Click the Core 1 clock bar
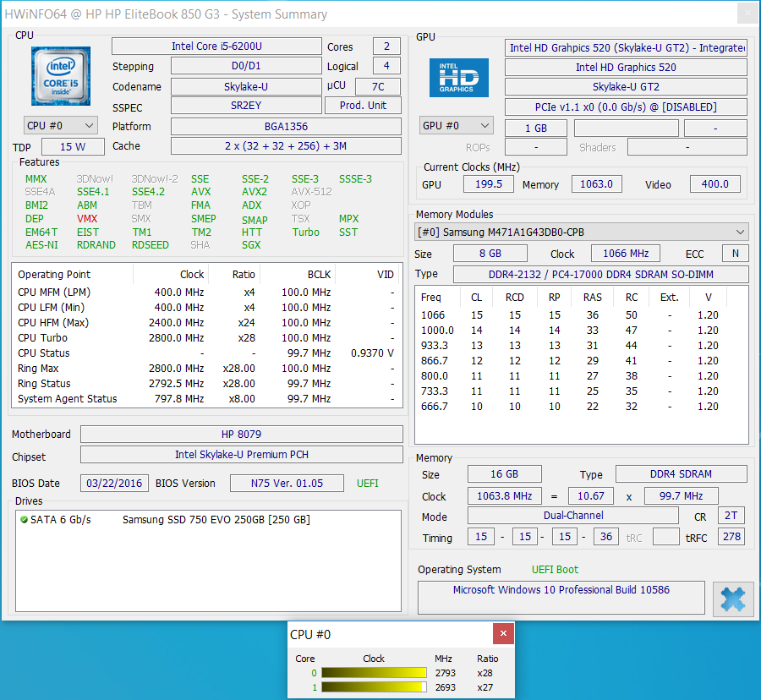This screenshot has width=761, height=700. (x=374, y=687)
